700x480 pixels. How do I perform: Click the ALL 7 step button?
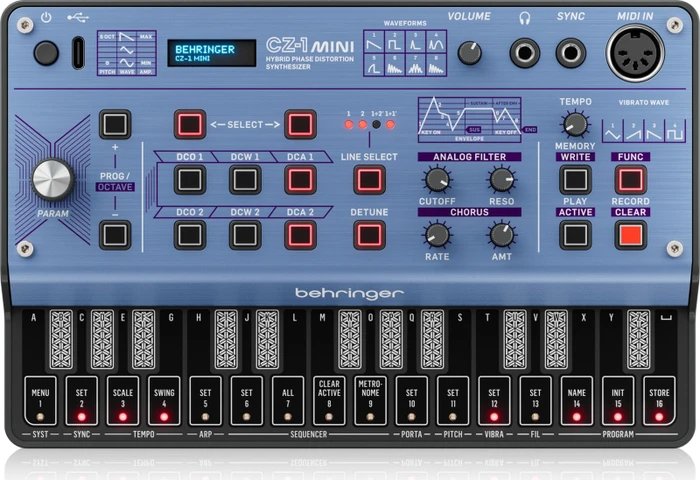click(x=288, y=401)
